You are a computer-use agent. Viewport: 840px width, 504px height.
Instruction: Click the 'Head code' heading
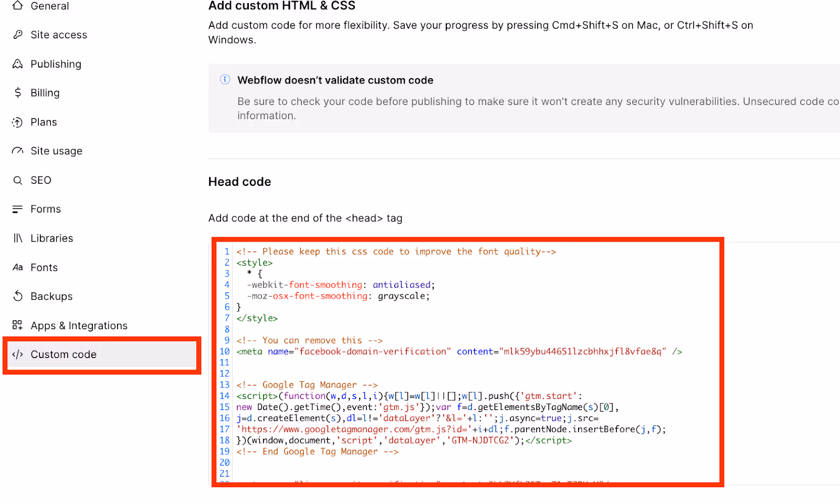(x=240, y=182)
